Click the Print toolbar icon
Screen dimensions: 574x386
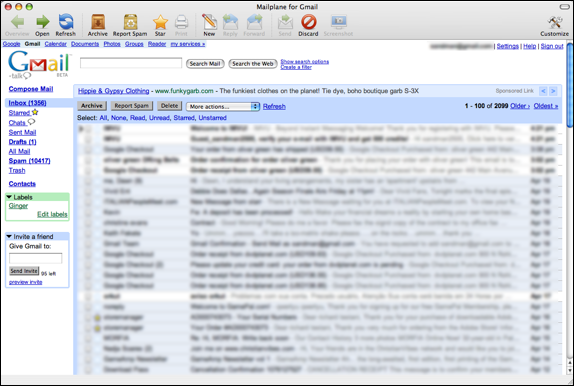181,22
